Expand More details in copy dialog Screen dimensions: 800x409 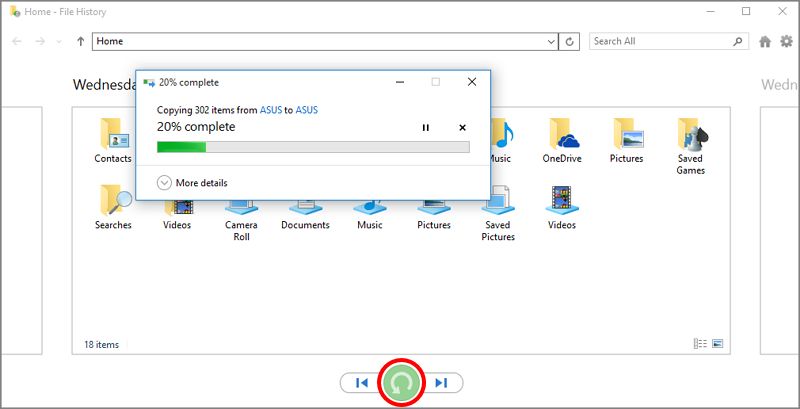(x=192, y=183)
